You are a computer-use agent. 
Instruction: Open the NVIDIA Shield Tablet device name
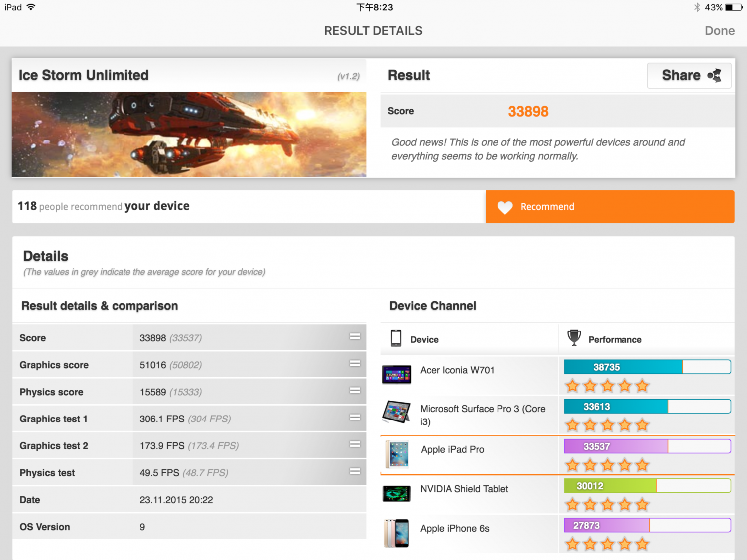[464, 489]
